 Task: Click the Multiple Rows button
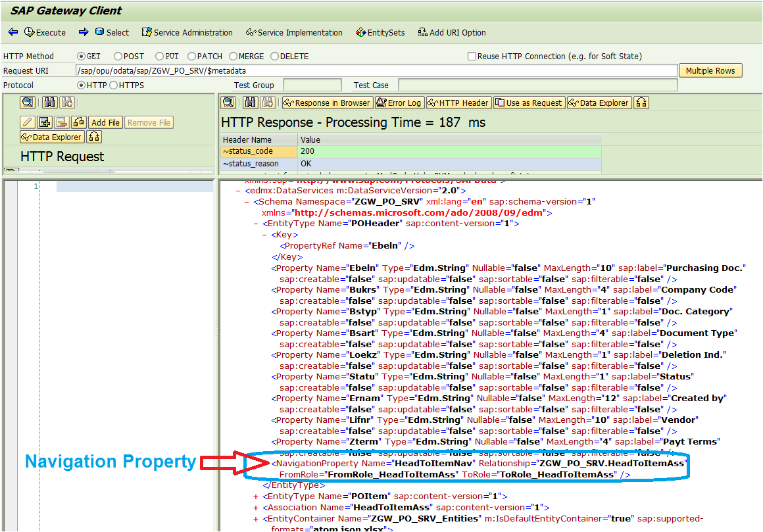(x=710, y=70)
